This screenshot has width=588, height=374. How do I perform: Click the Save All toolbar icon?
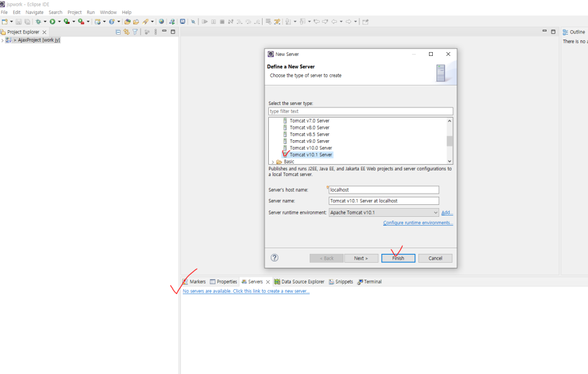28,22
